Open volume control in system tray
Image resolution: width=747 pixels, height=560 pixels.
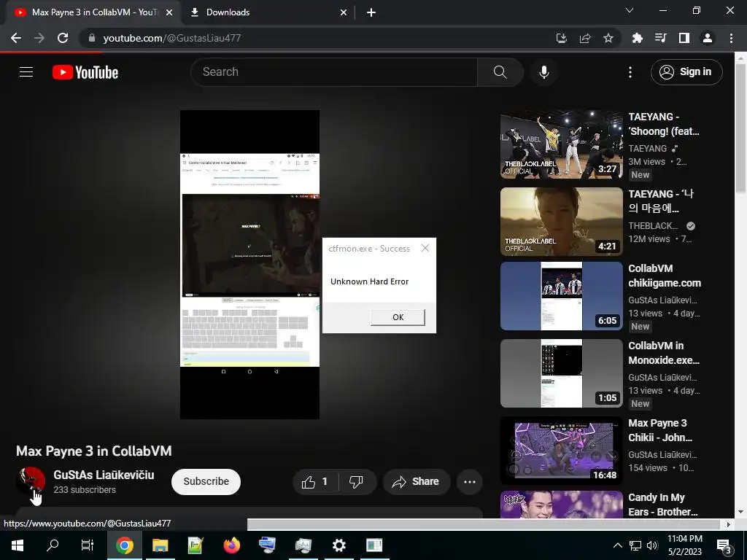pos(652,545)
